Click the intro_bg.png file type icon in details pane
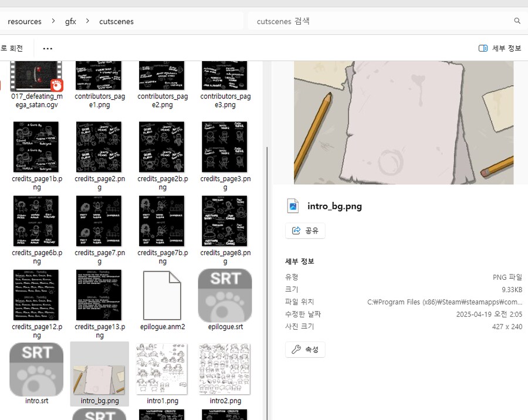The width and height of the screenshot is (528, 420). coord(293,206)
